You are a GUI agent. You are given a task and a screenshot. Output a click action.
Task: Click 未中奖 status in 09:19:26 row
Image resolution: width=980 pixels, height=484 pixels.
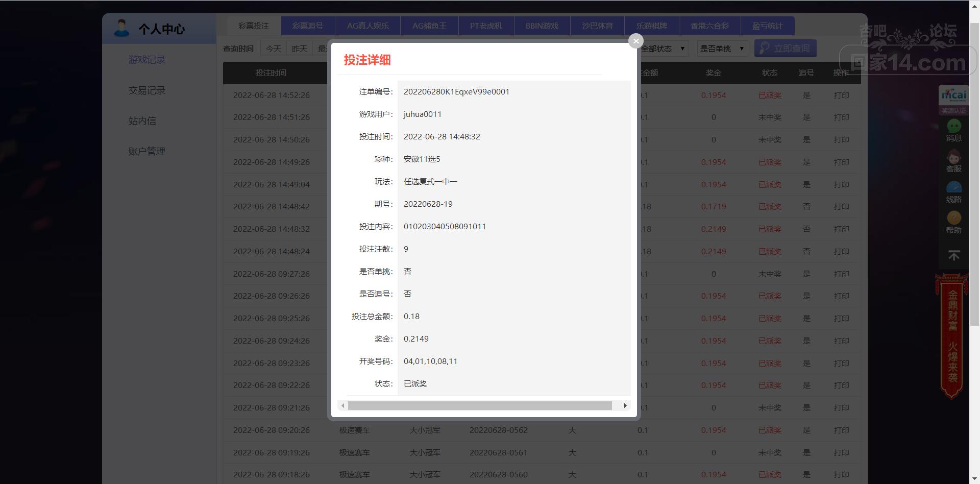pyautogui.click(x=770, y=453)
